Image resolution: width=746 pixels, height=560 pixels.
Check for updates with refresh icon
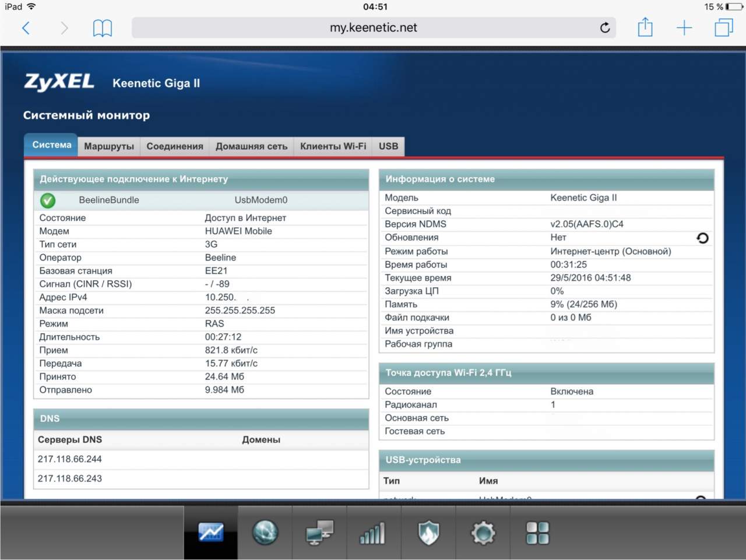pos(702,238)
